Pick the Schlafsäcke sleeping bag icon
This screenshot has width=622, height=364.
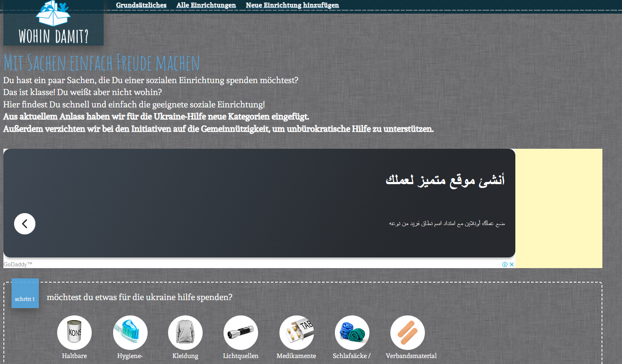[x=352, y=332]
